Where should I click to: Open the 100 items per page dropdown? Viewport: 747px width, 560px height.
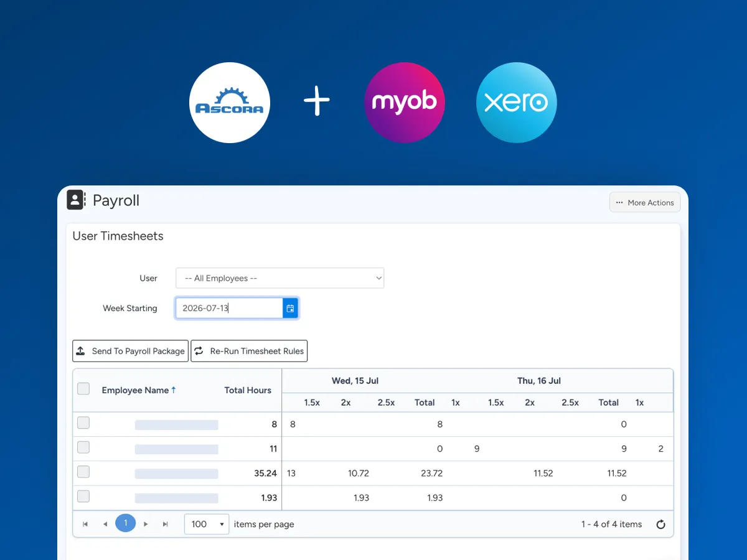(x=207, y=524)
